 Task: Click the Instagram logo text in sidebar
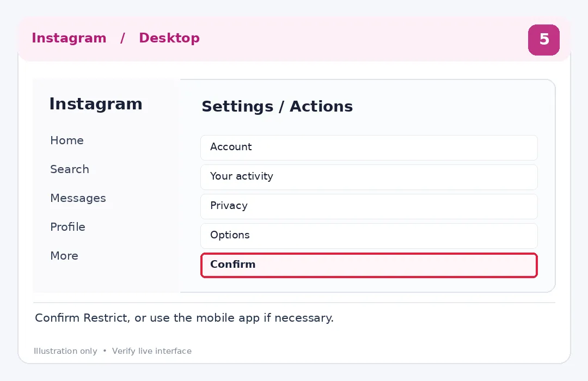point(96,104)
